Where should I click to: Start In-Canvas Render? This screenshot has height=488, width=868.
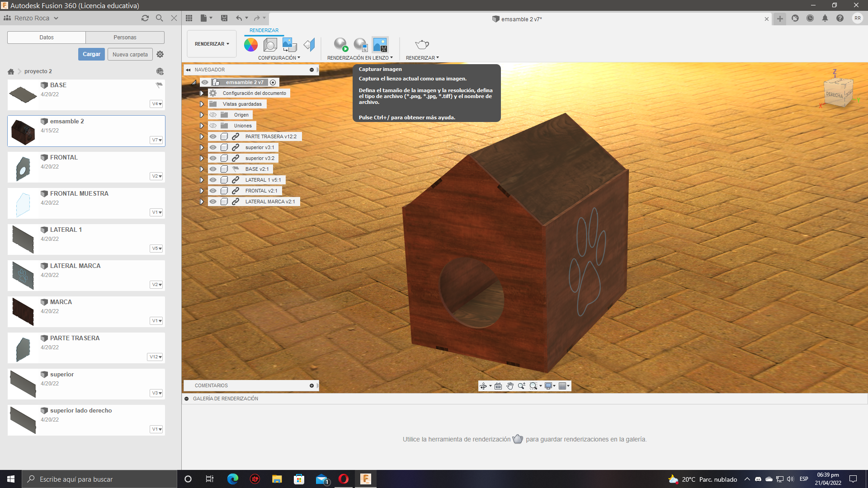341,45
